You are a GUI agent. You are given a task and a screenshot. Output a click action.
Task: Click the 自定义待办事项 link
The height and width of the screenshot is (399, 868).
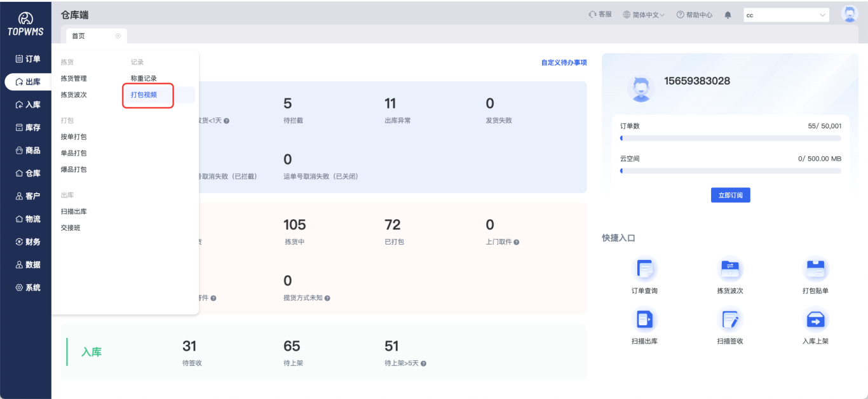(x=564, y=63)
